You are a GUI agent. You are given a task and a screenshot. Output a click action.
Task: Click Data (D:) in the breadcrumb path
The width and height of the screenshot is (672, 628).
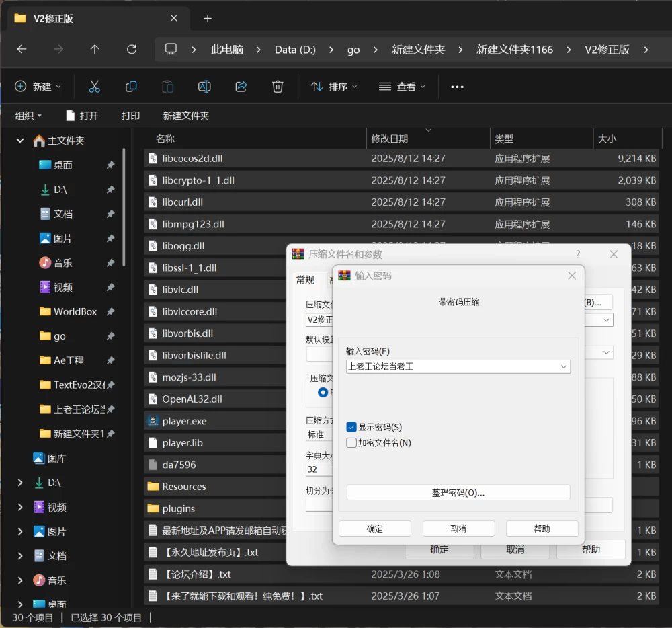coord(295,50)
